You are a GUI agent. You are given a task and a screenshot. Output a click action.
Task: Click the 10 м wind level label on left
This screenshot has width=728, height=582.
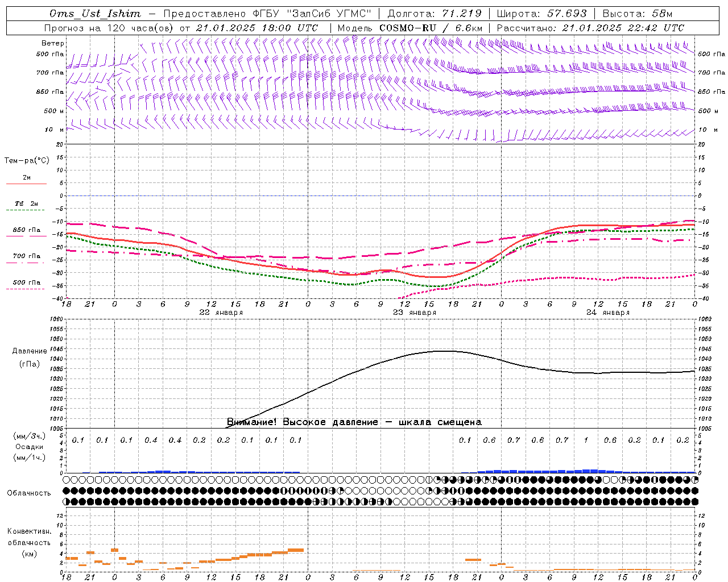[x=54, y=130]
